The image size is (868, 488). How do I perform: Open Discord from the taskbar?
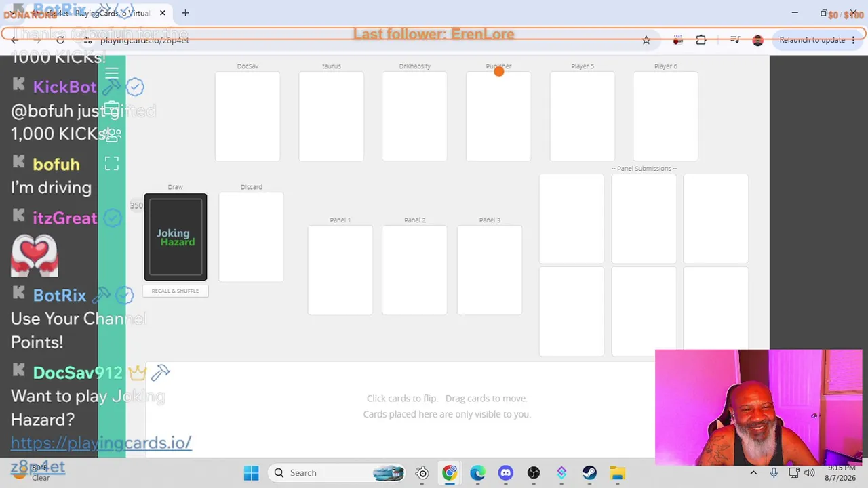pos(506,473)
